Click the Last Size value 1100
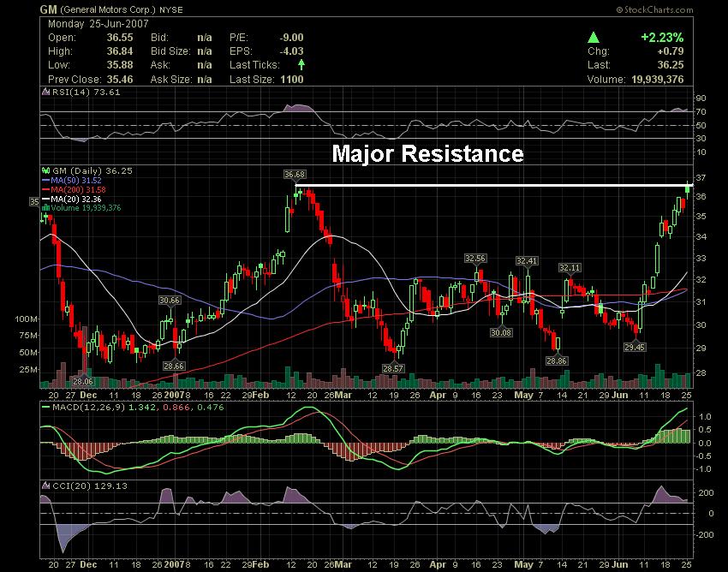 click(x=292, y=80)
